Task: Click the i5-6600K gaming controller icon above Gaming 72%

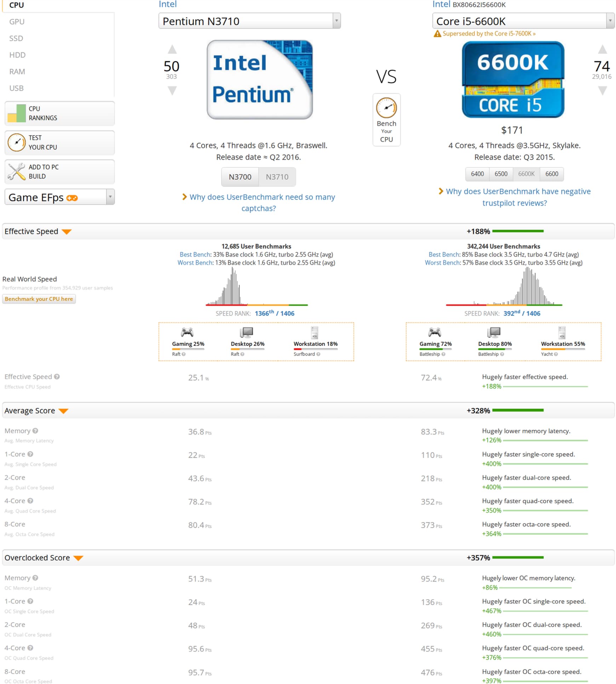Action: pyautogui.click(x=435, y=332)
